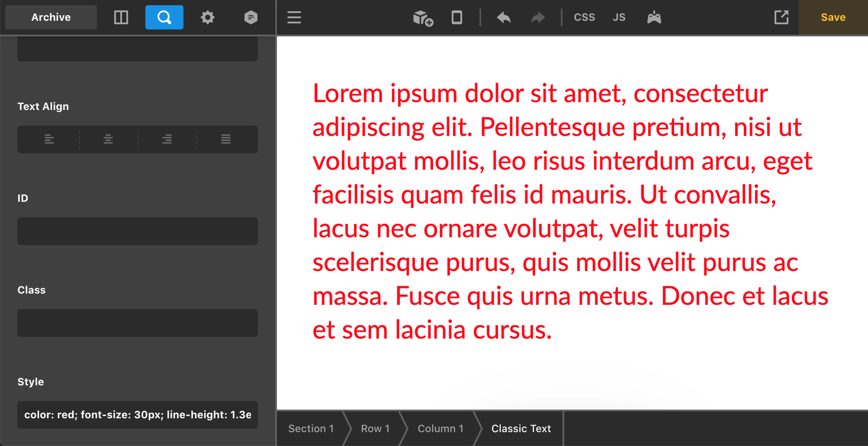Image resolution: width=868 pixels, height=446 pixels.
Task: Click the Class input field
Action: click(x=138, y=323)
